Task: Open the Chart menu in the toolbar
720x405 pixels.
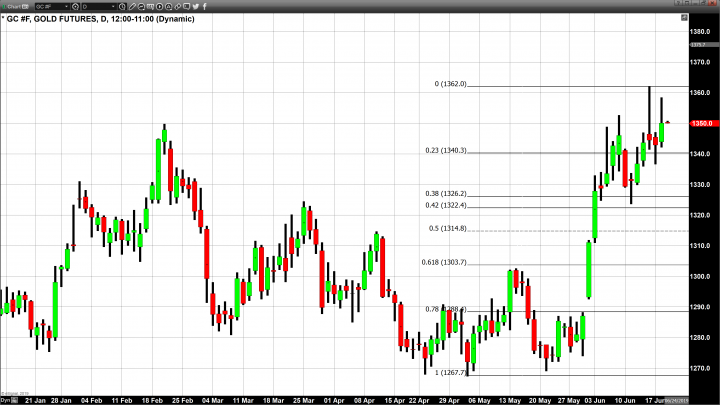Action: (x=13, y=6)
